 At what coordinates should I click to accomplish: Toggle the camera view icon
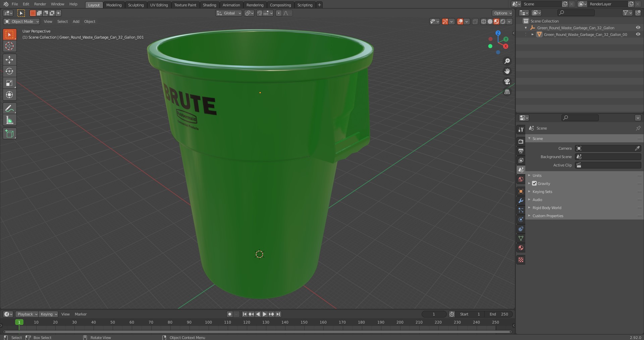tap(507, 82)
